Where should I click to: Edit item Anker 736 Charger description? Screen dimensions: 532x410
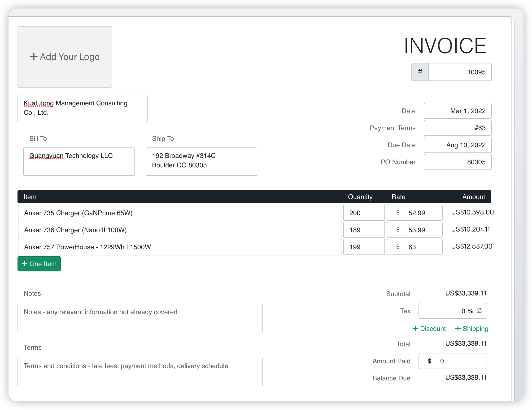(x=179, y=230)
